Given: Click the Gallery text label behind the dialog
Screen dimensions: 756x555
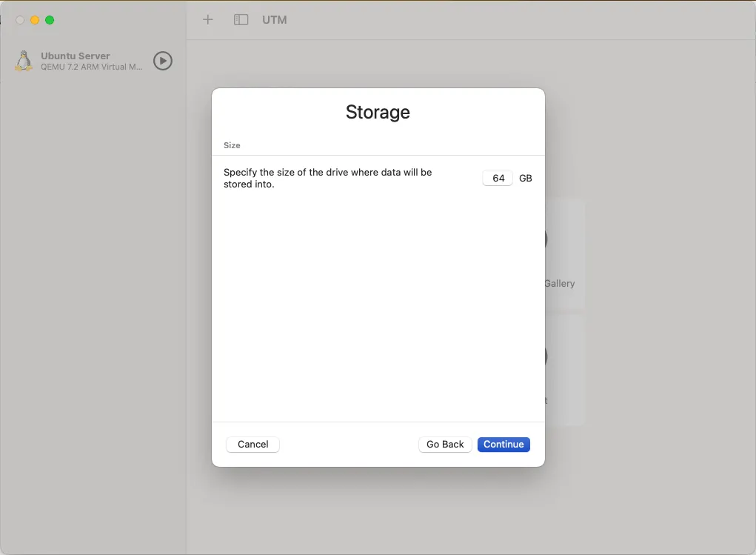Looking at the screenshot, I should click(559, 283).
